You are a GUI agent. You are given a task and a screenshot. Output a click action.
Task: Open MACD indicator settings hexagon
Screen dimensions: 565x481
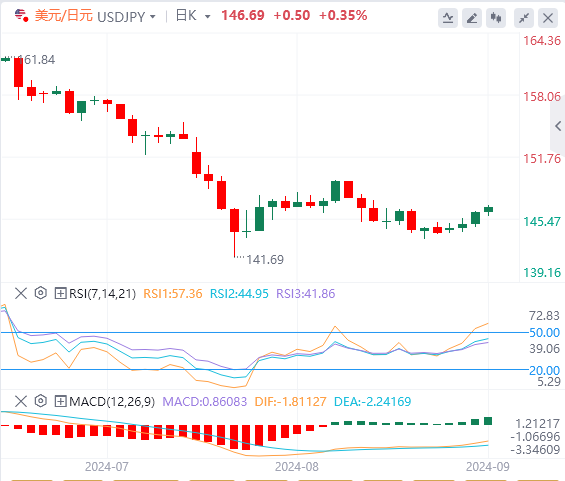point(41,401)
